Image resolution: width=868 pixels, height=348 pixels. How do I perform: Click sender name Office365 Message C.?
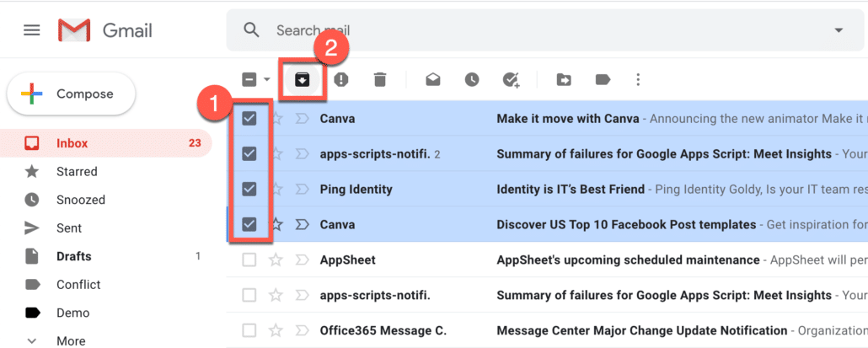click(x=383, y=331)
